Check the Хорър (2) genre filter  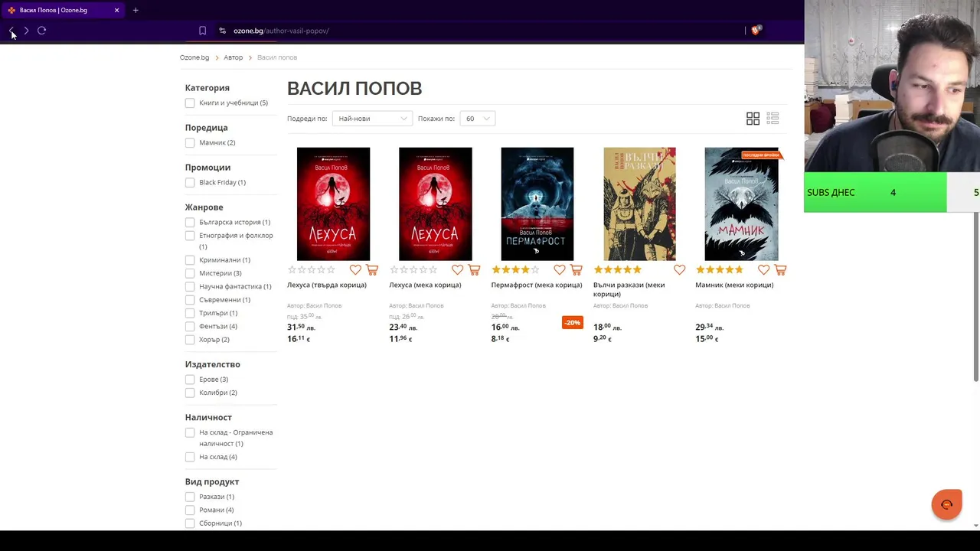click(x=190, y=340)
